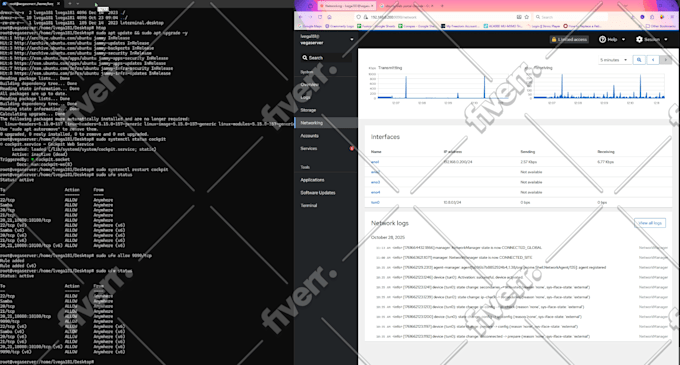The height and width of the screenshot is (365, 680).
Task: Click the Limited access button
Action: 569,39
